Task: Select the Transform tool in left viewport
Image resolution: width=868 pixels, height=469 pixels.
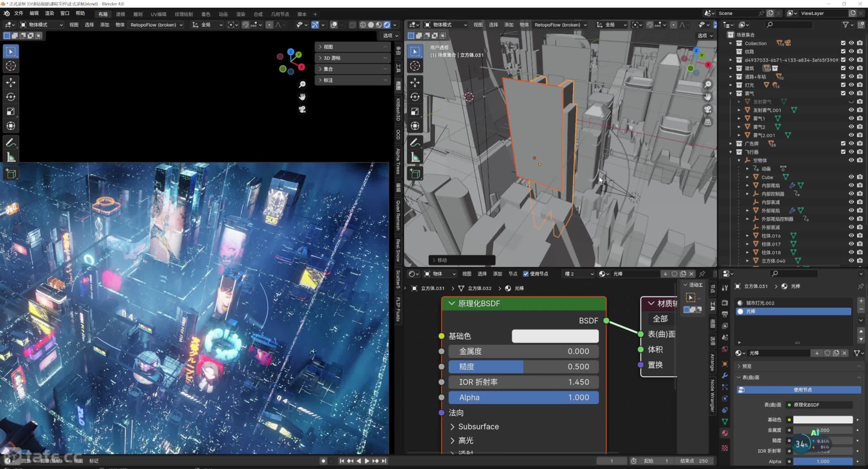Action: coord(11,126)
